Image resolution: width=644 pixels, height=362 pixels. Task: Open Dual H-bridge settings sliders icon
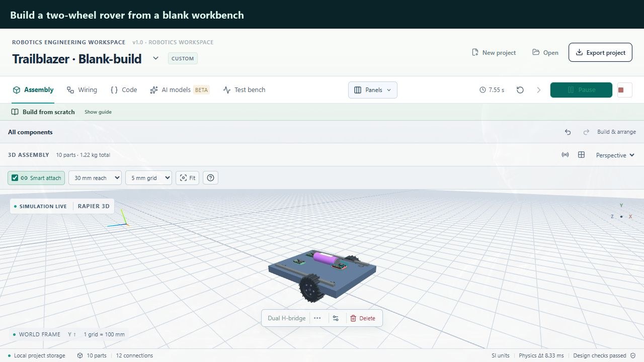coord(336,318)
